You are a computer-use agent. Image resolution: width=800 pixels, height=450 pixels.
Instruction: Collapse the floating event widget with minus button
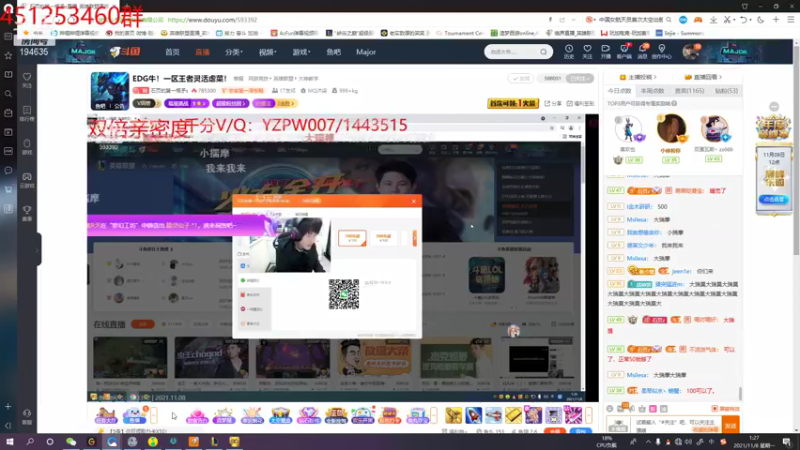pos(774,107)
